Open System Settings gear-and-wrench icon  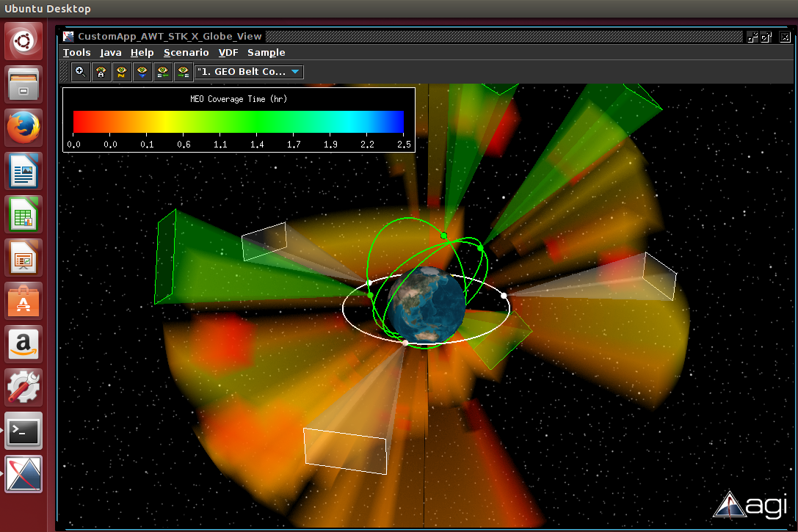pyautogui.click(x=23, y=387)
